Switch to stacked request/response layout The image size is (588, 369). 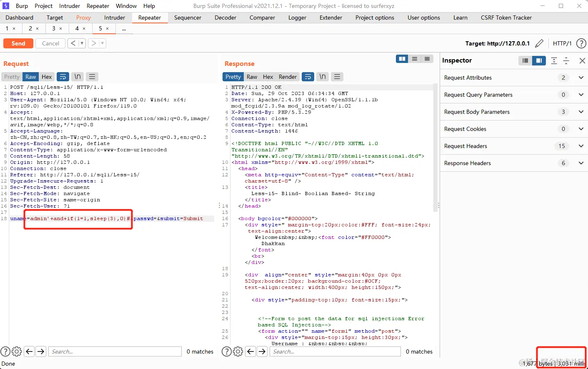[415, 59]
